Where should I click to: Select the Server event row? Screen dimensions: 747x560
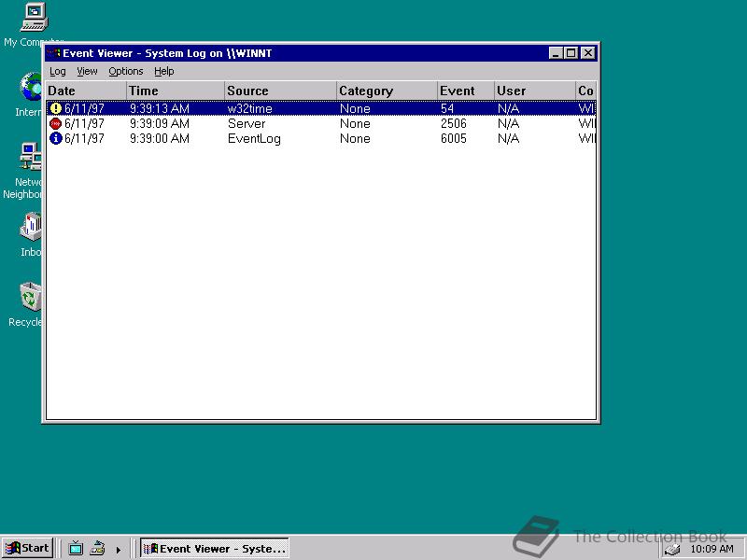[280, 123]
